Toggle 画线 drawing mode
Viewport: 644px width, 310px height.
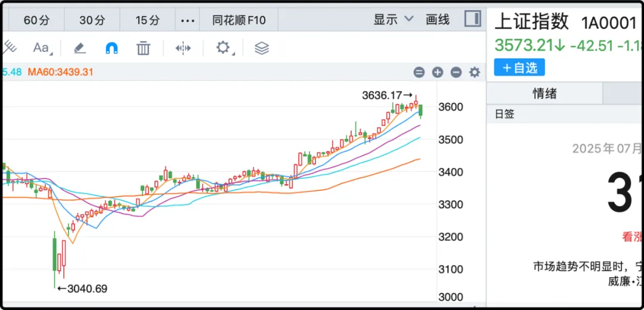(x=438, y=20)
